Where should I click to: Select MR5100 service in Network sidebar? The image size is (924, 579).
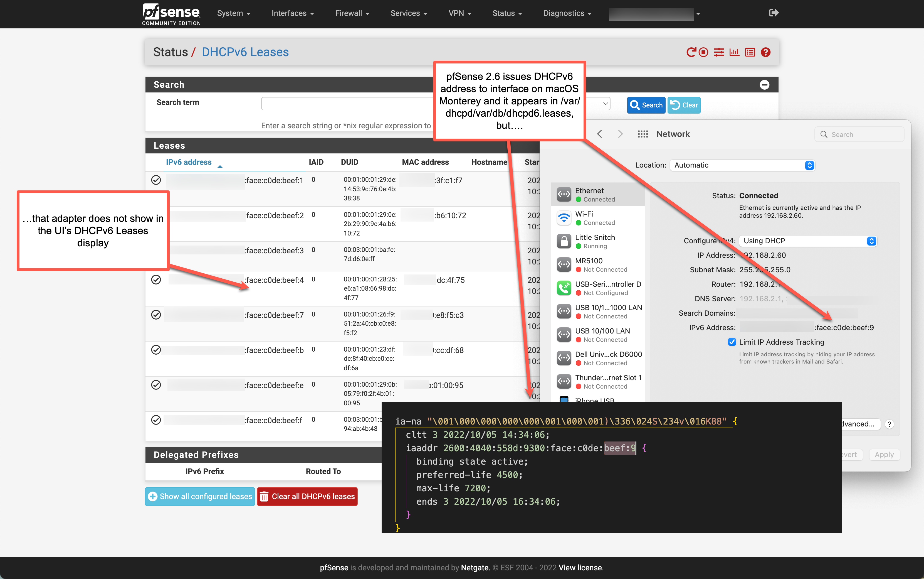[598, 265]
